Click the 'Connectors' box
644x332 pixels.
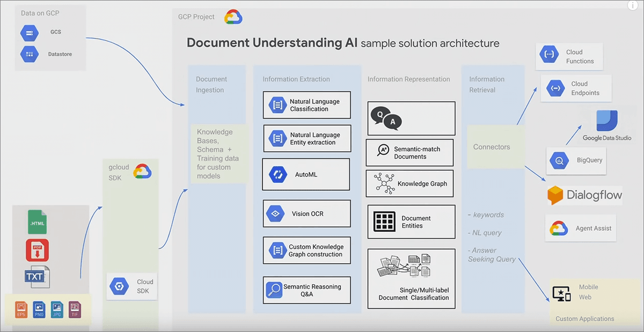(496, 147)
